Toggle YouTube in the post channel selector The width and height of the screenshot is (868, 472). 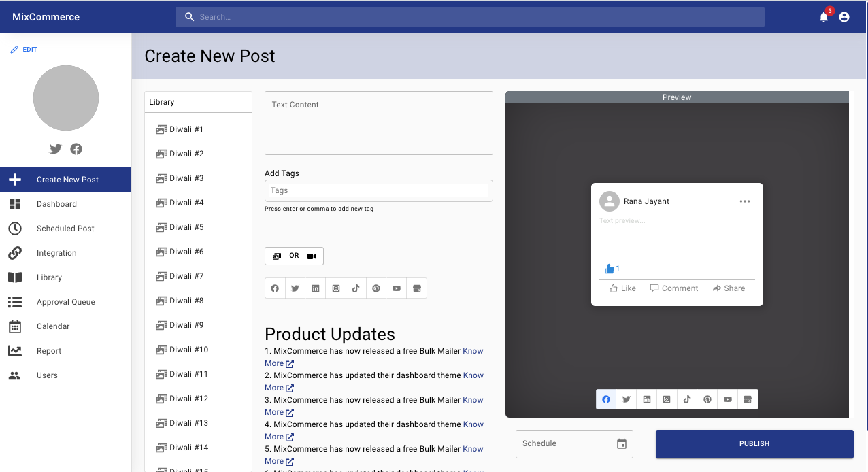click(397, 288)
